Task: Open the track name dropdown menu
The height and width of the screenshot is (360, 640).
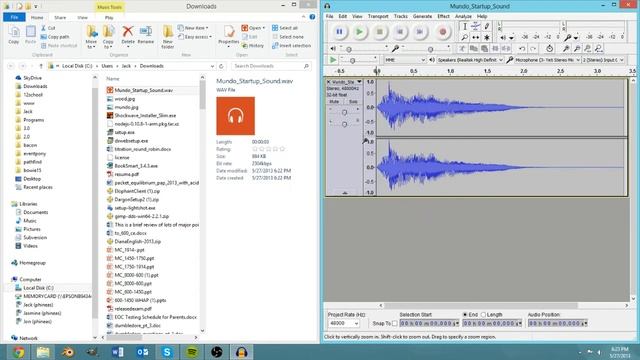Action: pos(359,82)
